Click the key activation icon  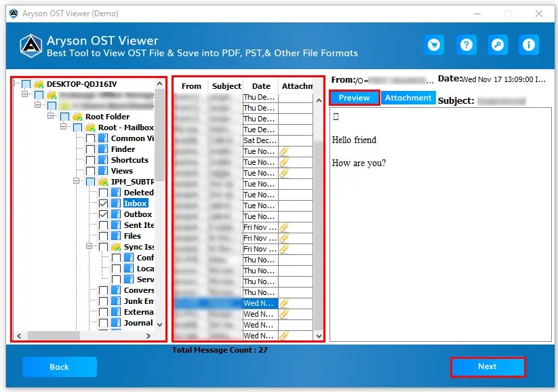tap(498, 45)
